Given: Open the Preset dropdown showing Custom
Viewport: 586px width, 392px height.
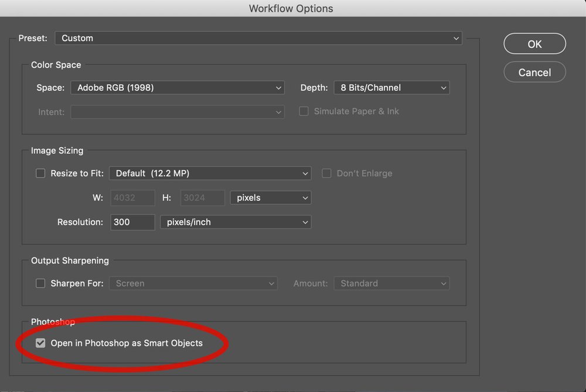Looking at the screenshot, I should click(x=258, y=38).
